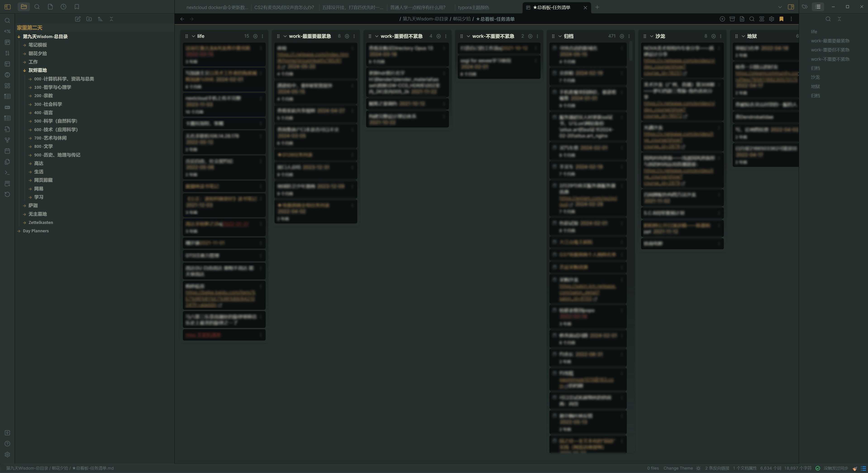The height and width of the screenshot is (473, 868).
Task: Open the tags pane icon in right sidebar
Action: (x=805, y=7)
